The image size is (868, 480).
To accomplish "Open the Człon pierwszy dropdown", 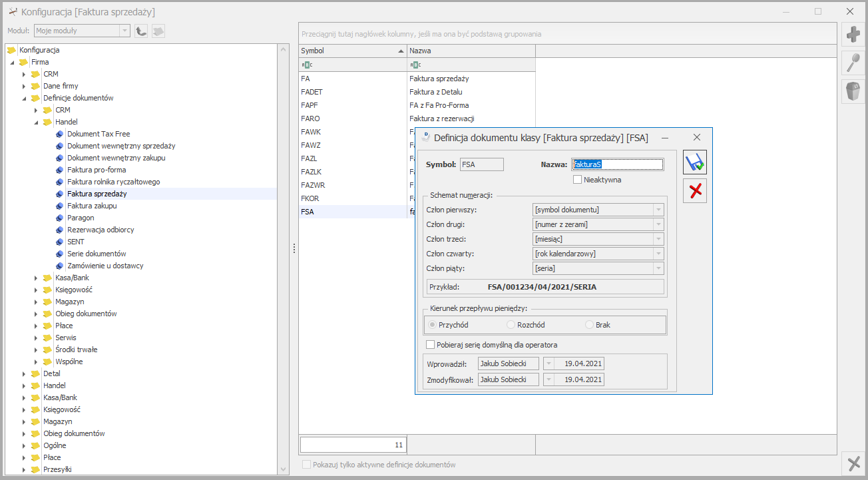I will point(658,210).
